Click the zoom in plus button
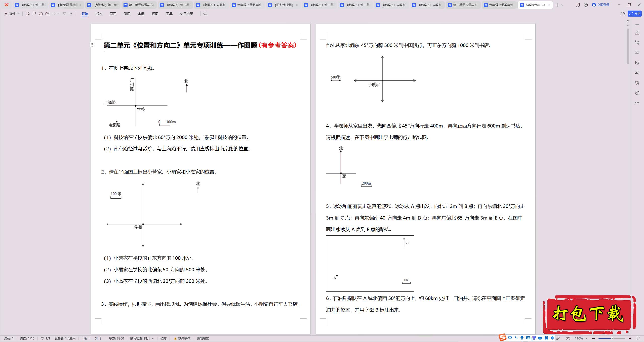 coord(630,338)
